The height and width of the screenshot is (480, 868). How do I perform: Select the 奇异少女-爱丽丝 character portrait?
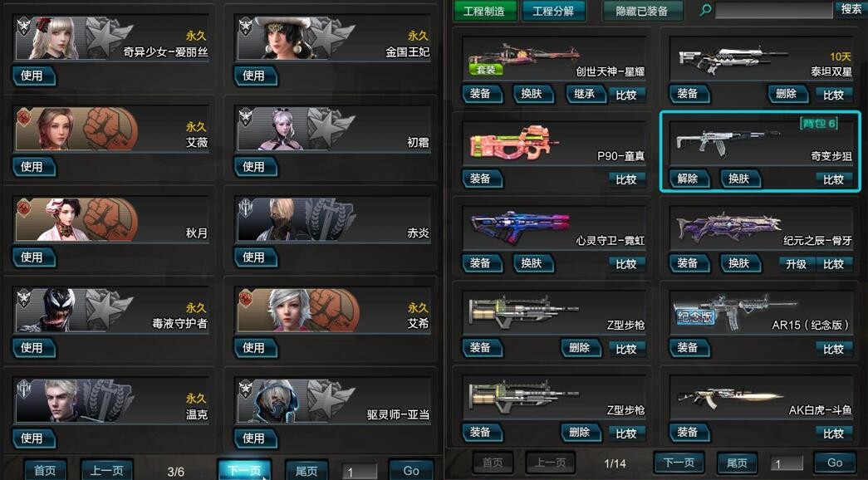(x=54, y=37)
